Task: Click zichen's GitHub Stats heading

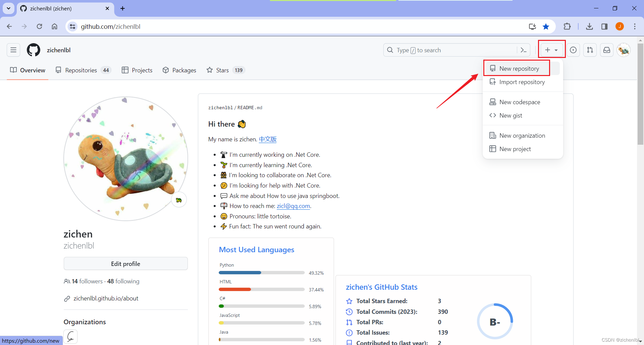Action: coord(382,287)
